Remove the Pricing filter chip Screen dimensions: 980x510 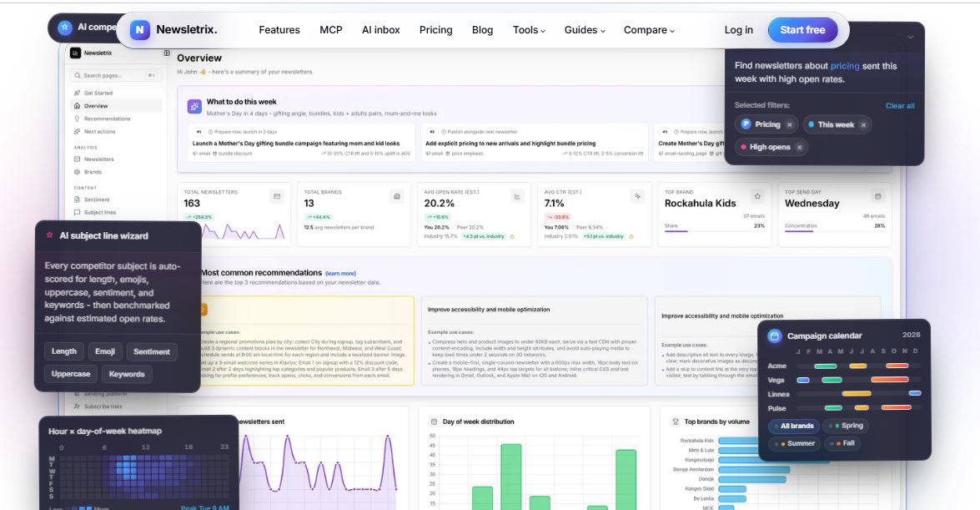pos(789,124)
